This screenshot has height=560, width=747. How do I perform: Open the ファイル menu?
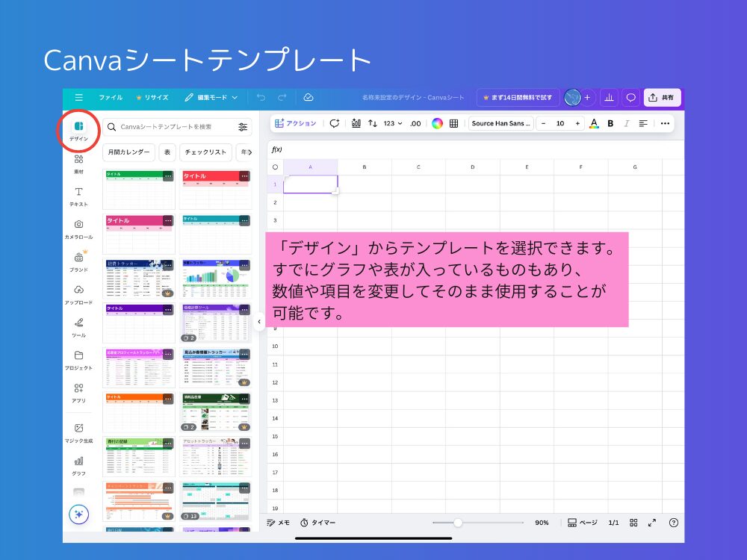[x=113, y=97]
